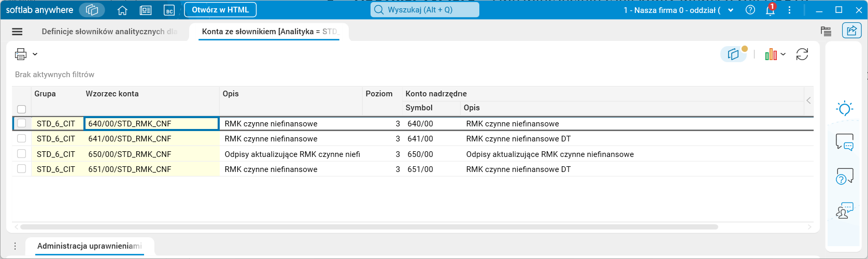The image size is (868, 259).
Task: Switch to Definicje słowników analitycznych tab
Action: coord(110,32)
